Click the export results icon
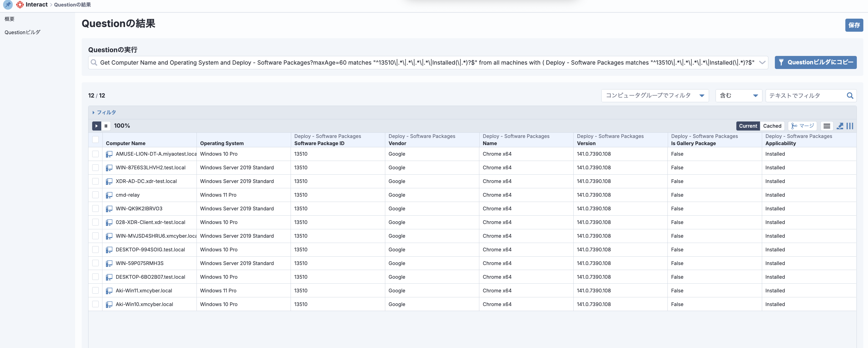The width and height of the screenshot is (868, 348). pyautogui.click(x=840, y=126)
